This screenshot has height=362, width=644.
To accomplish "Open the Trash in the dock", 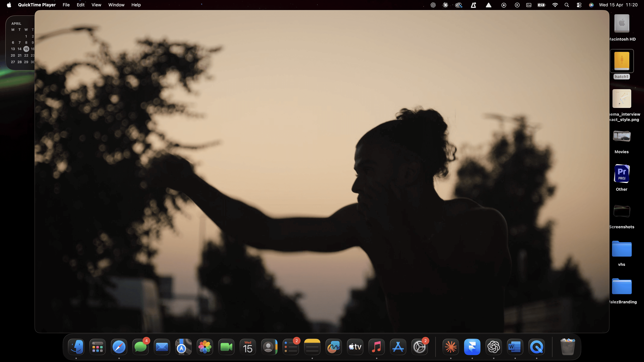I will tap(568, 347).
